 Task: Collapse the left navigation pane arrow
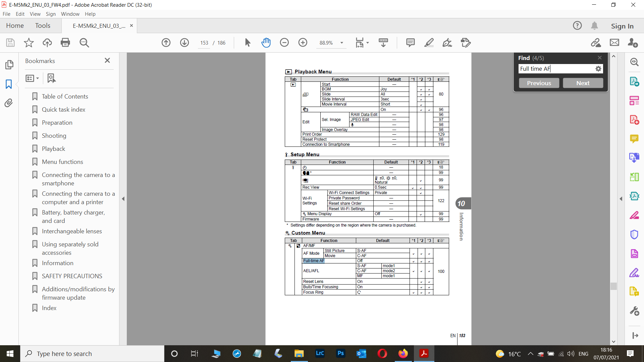123,199
